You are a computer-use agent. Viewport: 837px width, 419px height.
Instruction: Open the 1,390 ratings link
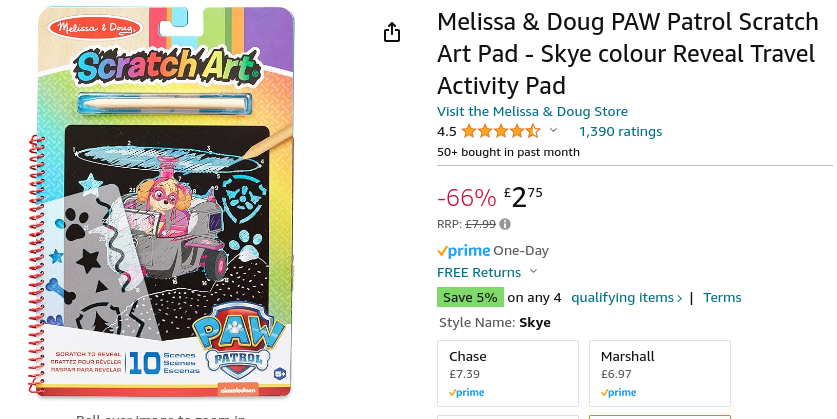620,131
